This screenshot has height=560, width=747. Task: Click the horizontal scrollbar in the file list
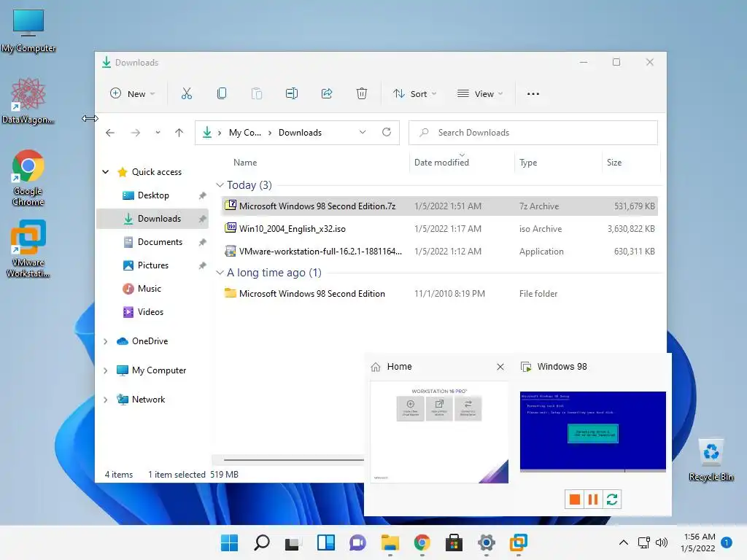294,460
